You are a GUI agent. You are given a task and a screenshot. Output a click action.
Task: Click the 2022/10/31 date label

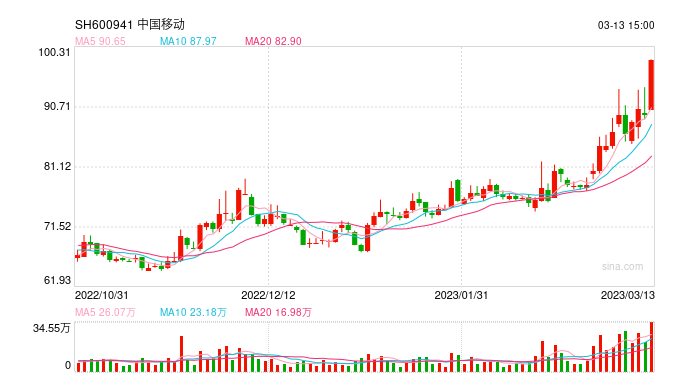pos(101,295)
